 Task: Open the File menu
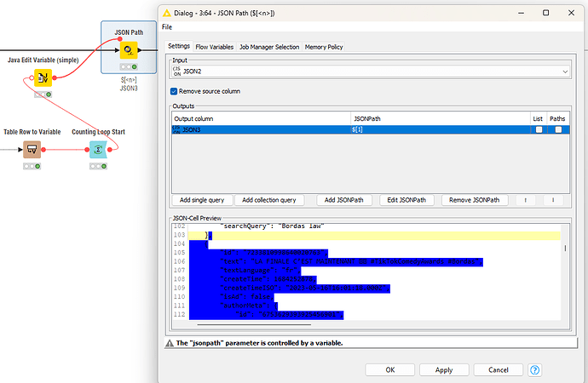coord(167,27)
